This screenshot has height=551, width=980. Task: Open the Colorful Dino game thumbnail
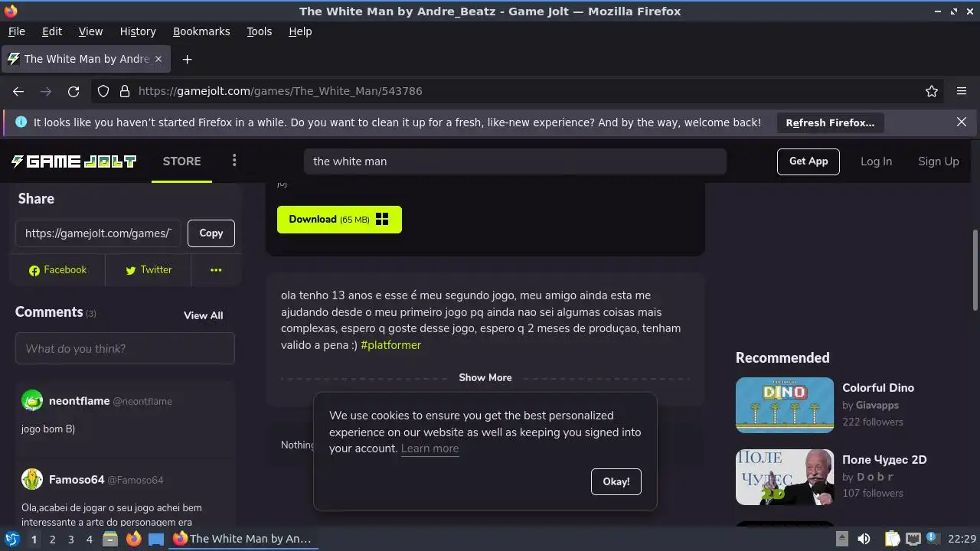point(785,405)
